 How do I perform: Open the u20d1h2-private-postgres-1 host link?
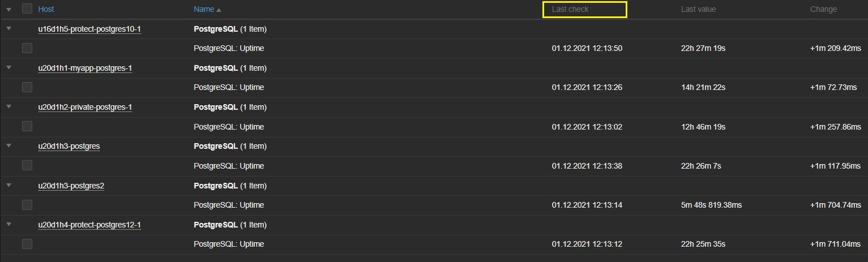[x=85, y=107]
